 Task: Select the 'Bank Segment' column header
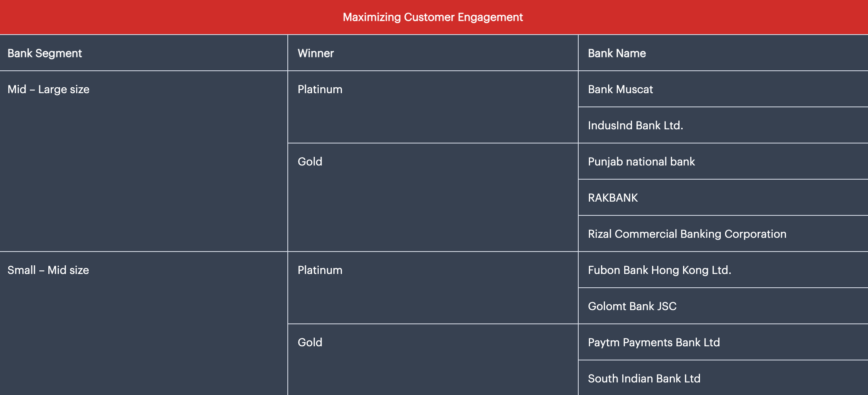[45, 53]
